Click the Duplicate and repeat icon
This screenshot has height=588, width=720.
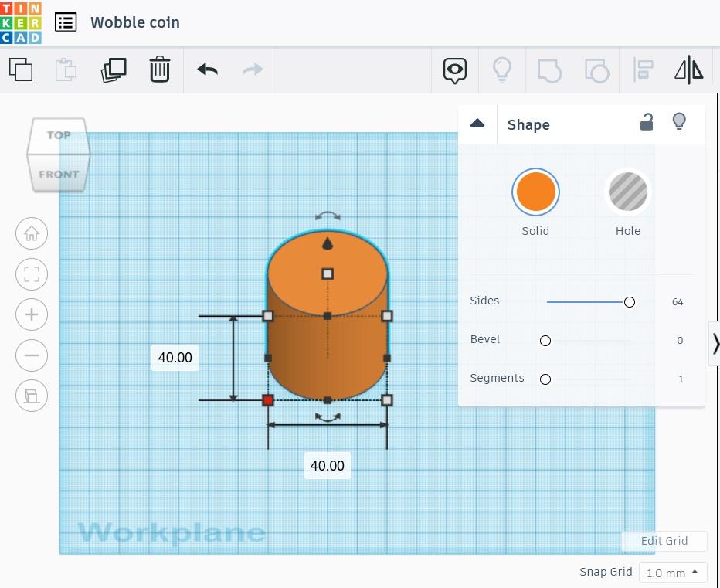coord(114,70)
